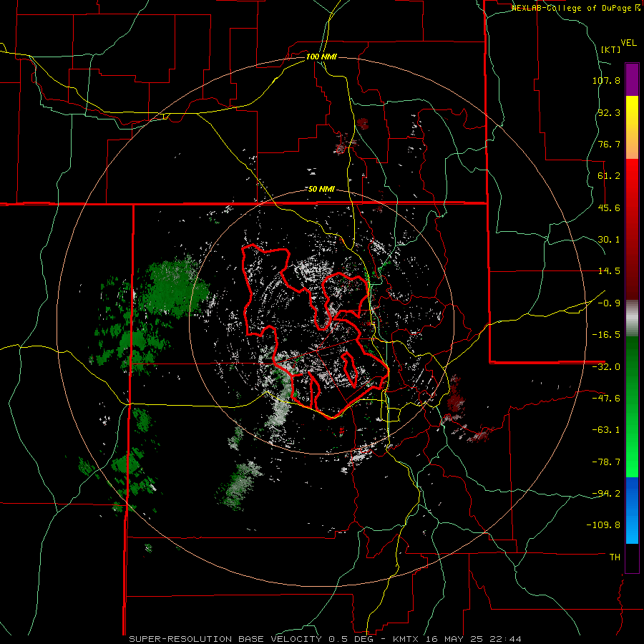The width and height of the screenshot is (644, 644).
Task: Click the 14.5 velocity scale value
Action: (609, 271)
